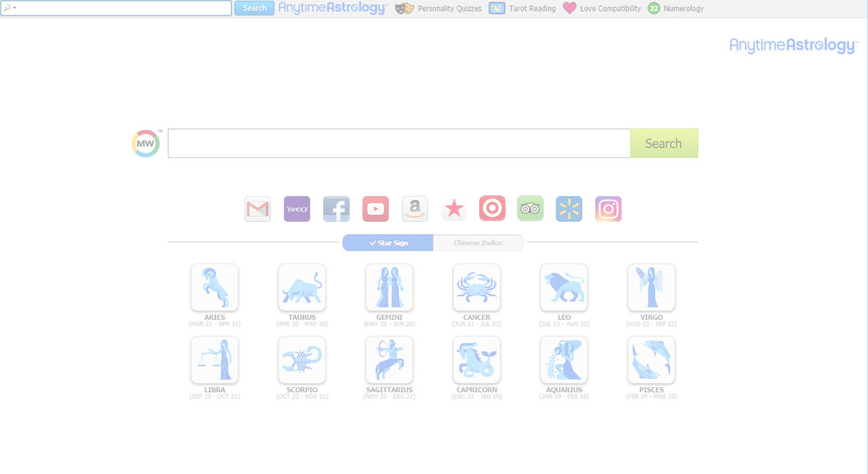Select the Pisces fish sign

click(652, 360)
